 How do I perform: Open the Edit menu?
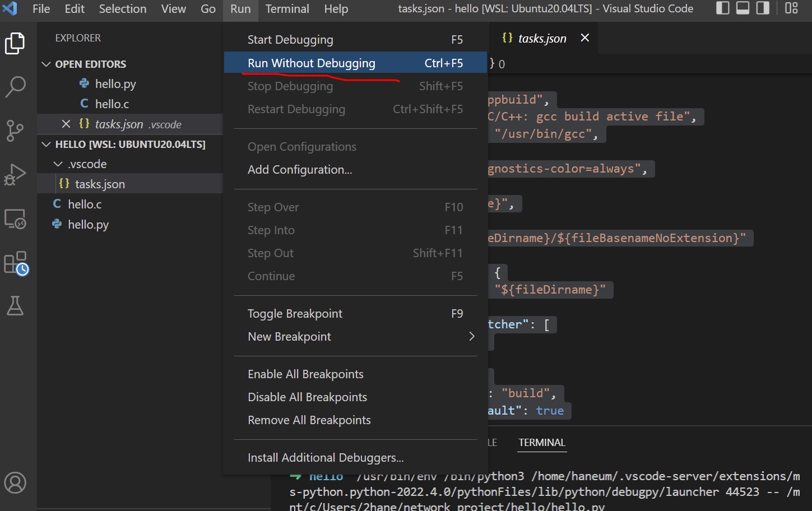[x=74, y=9]
